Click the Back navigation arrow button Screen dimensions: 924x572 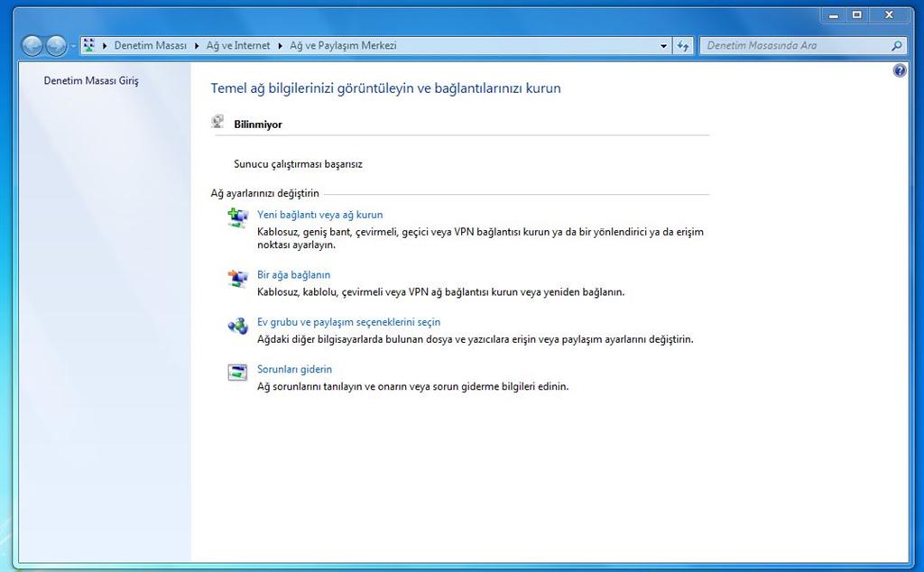tap(32, 45)
